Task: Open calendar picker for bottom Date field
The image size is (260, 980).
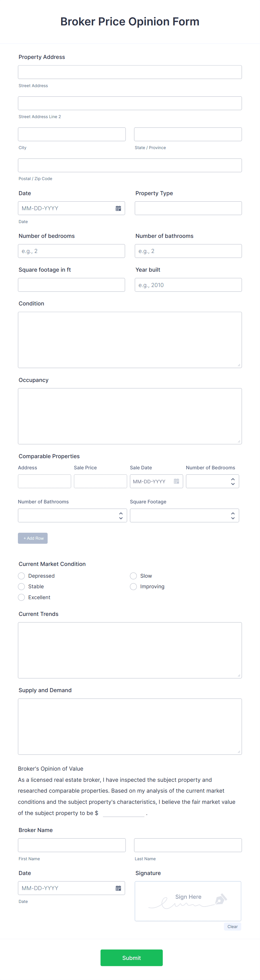Action: (118, 888)
